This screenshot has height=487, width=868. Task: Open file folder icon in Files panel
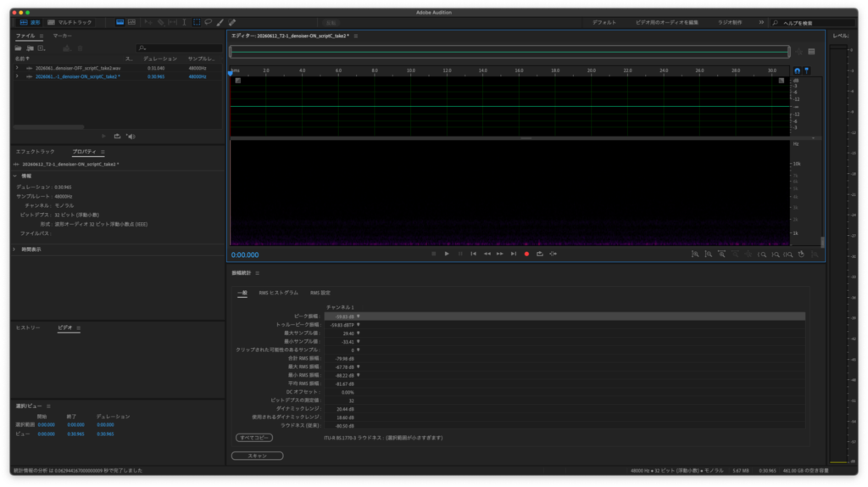pyautogui.click(x=19, y=48)
